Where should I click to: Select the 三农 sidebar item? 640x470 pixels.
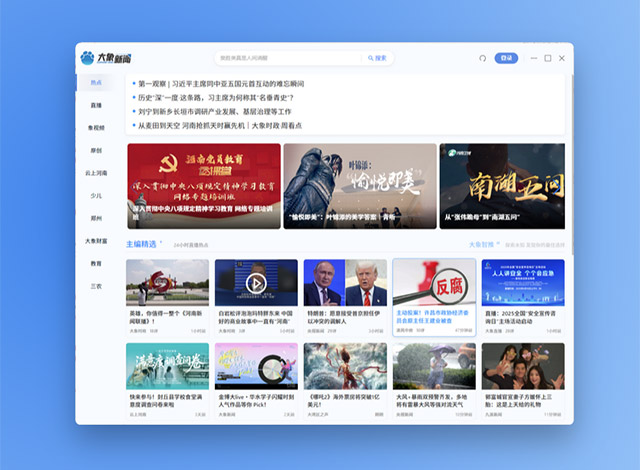tap(96, 286)
